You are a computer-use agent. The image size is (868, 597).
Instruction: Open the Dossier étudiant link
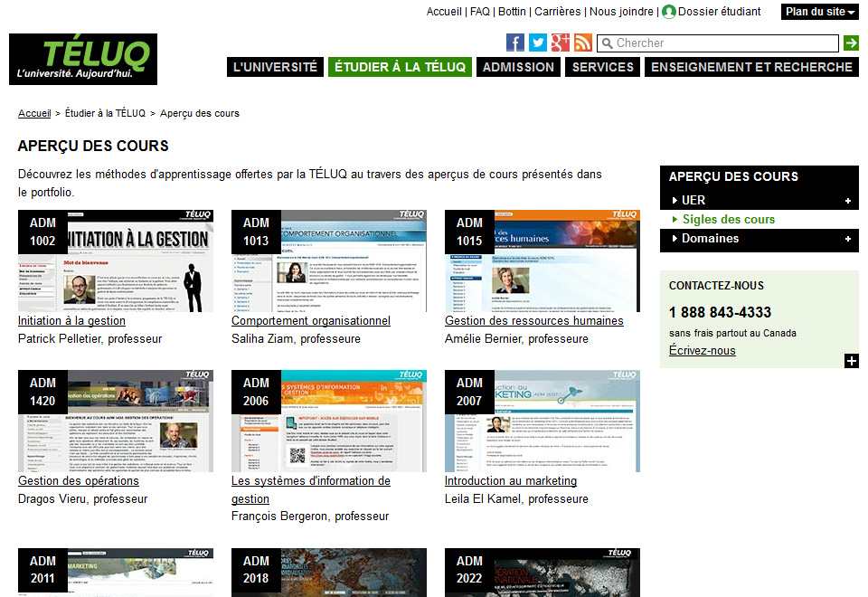(719, 12)
